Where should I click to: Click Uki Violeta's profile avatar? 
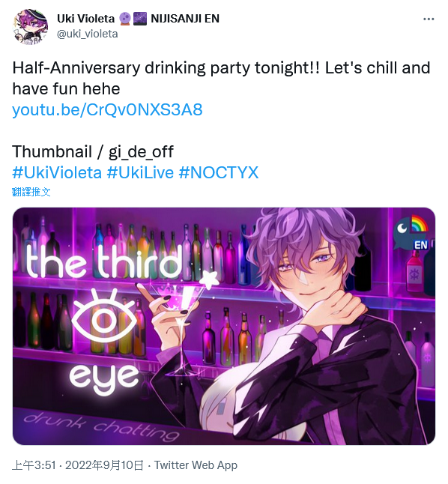click(31, 28)
